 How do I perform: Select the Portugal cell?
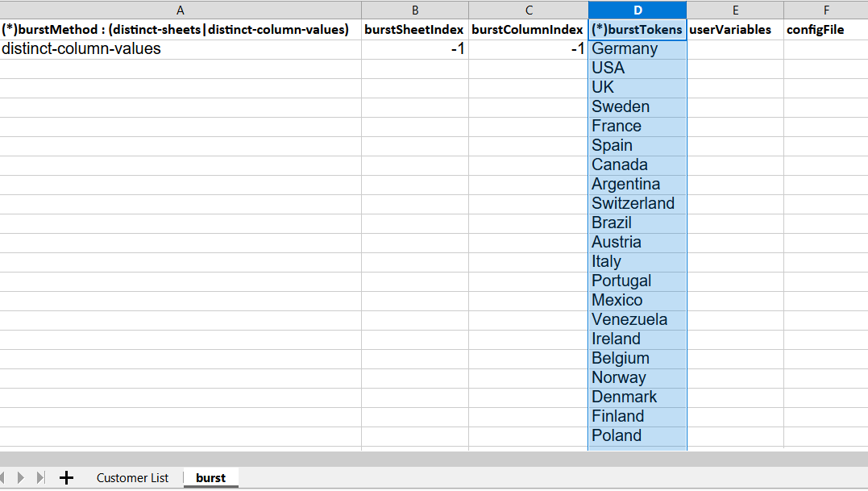638,281
